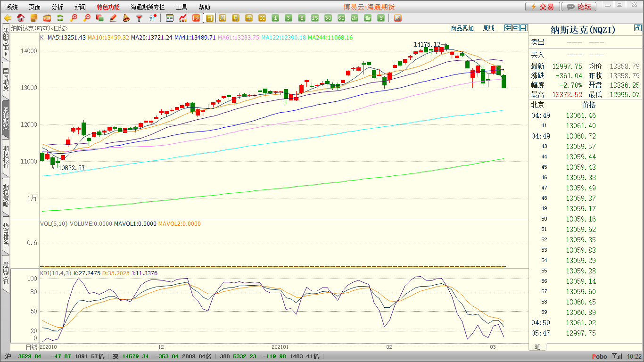Open the filter funnel icon
Screen dimensions: 644x362
140,18
